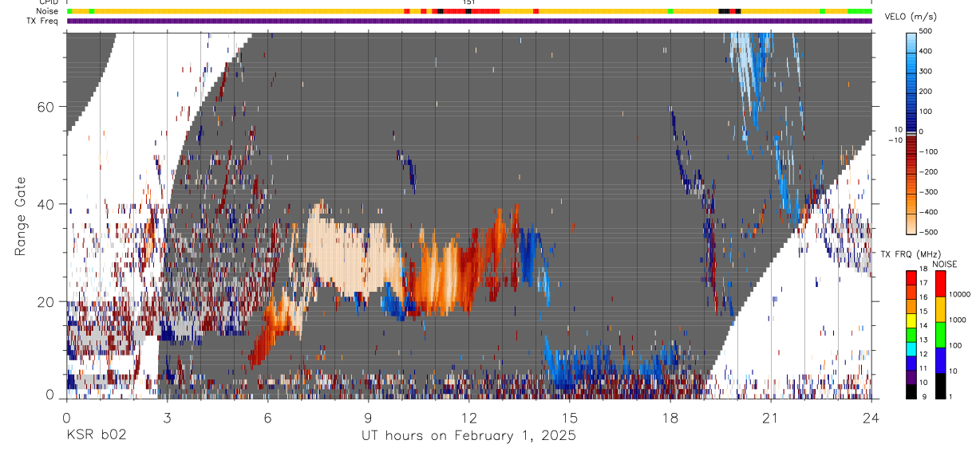This screenshot has width=980, height=452.
Task: Pick the green segment of NOISE legend
Action: tap(940, 334)
